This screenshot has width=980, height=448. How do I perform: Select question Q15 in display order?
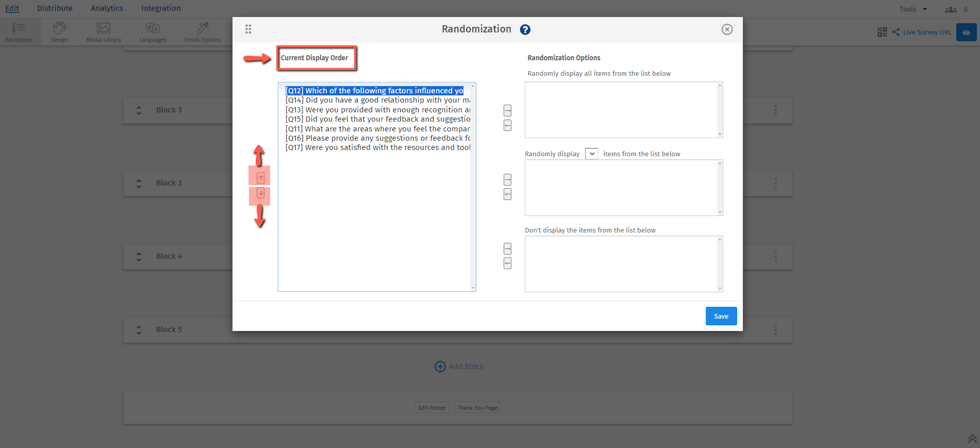click(377, 119)
